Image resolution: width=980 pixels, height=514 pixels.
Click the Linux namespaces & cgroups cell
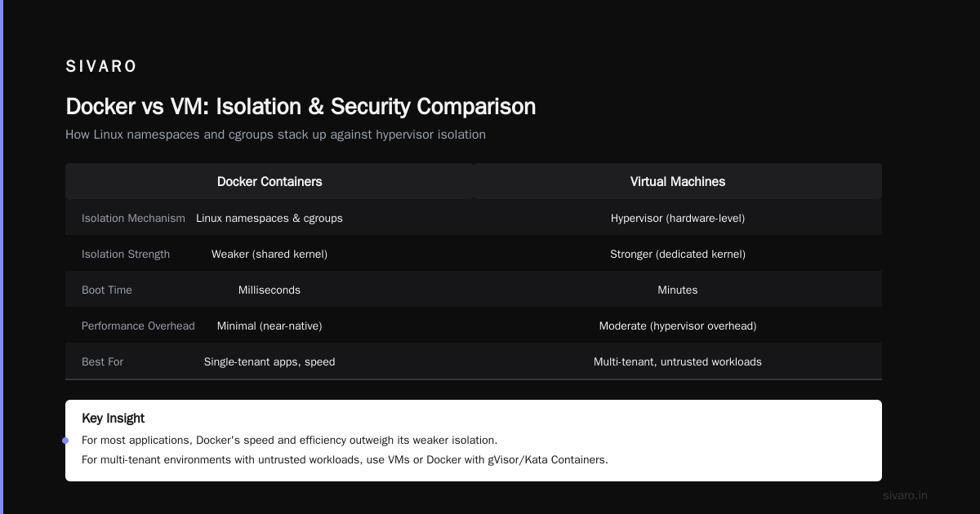click(269, 219)
